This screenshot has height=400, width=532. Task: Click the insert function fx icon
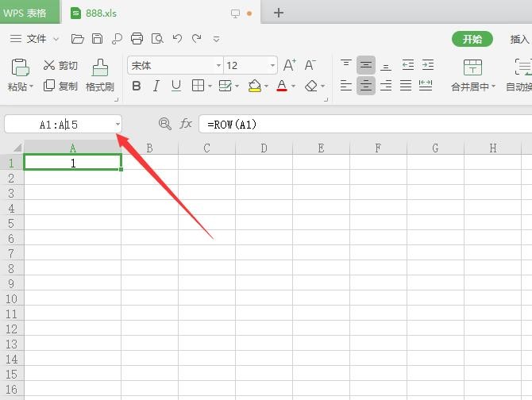[x=186, y=124]
